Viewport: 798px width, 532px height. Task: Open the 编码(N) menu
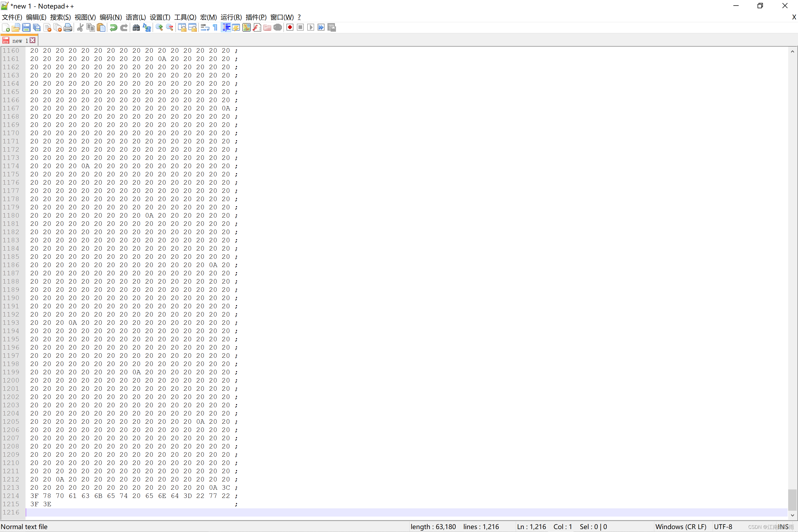pos(111,17)
